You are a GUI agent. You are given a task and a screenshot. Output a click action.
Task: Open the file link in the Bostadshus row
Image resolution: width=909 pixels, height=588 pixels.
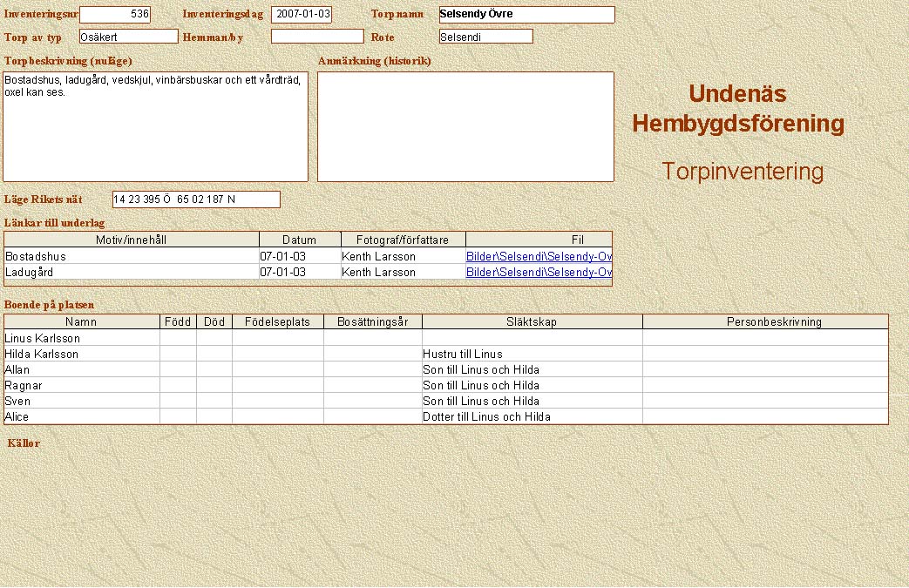click(x=539, y=257)
